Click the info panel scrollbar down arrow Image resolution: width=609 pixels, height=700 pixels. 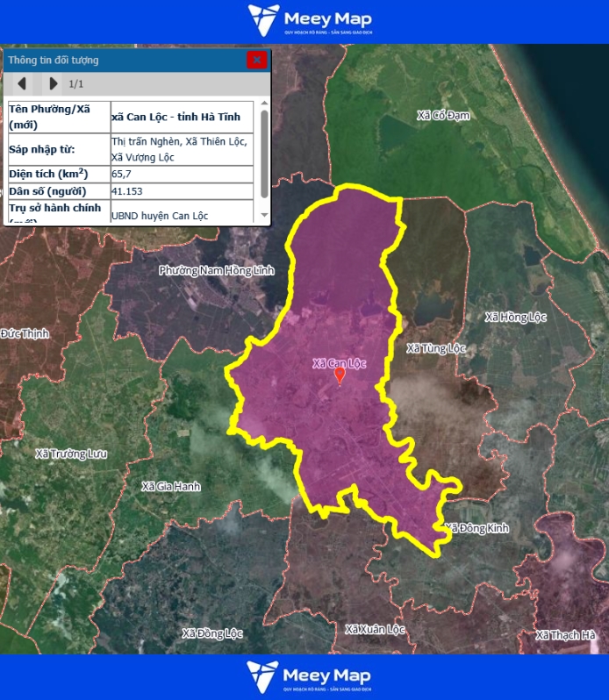(264, 216)
